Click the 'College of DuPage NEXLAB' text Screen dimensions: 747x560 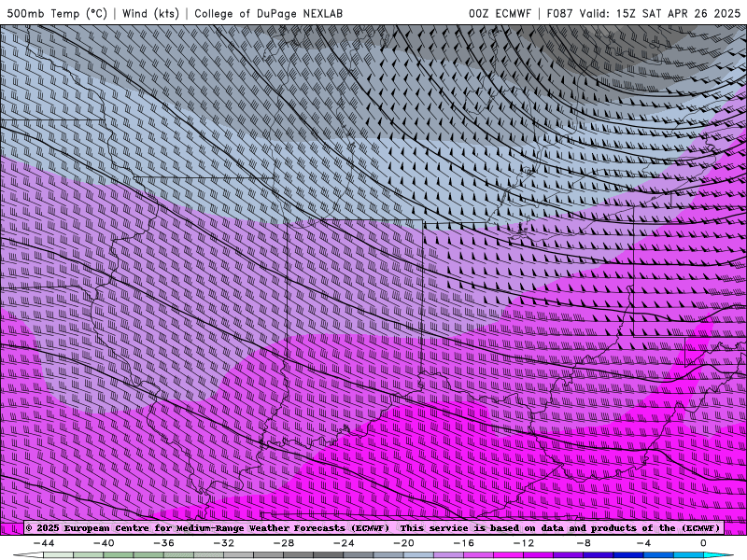click(268, 13)
